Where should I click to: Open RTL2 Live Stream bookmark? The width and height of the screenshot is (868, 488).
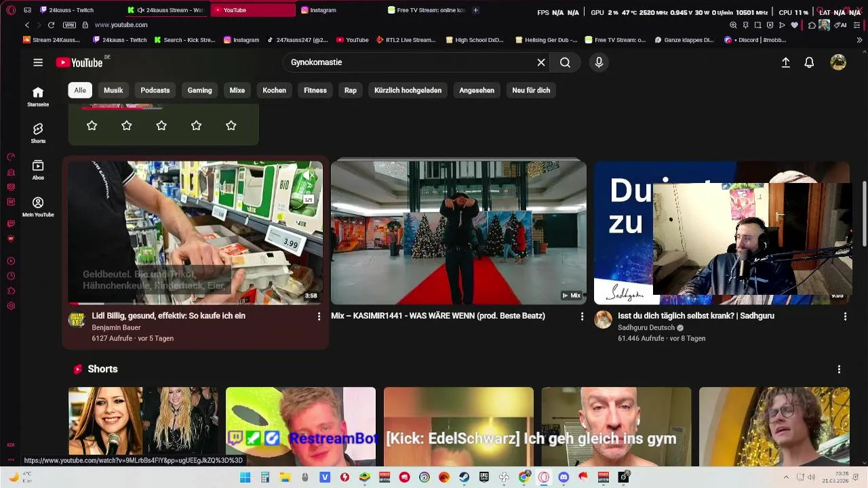pos(406,40)
